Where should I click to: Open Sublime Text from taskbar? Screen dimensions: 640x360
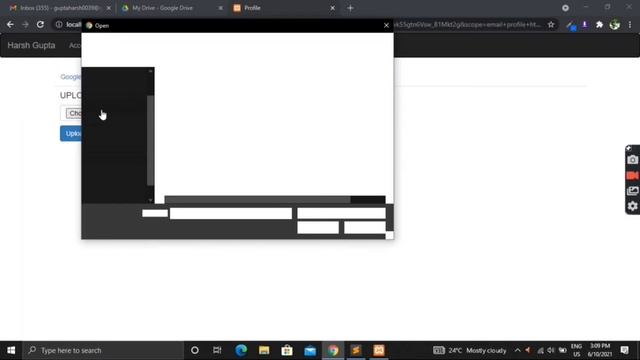356,350
